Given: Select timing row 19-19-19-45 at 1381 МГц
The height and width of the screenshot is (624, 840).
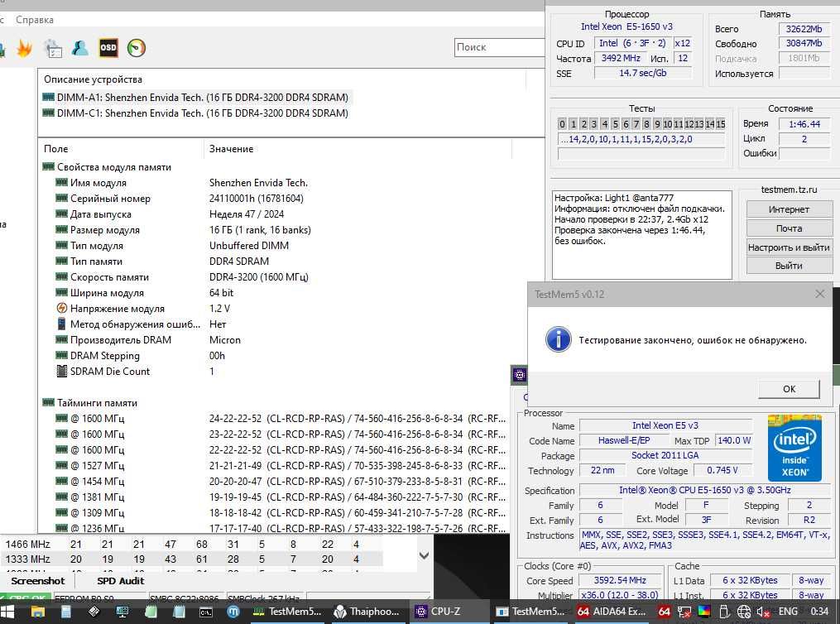Looking at the screenshot, I should 281,497.
